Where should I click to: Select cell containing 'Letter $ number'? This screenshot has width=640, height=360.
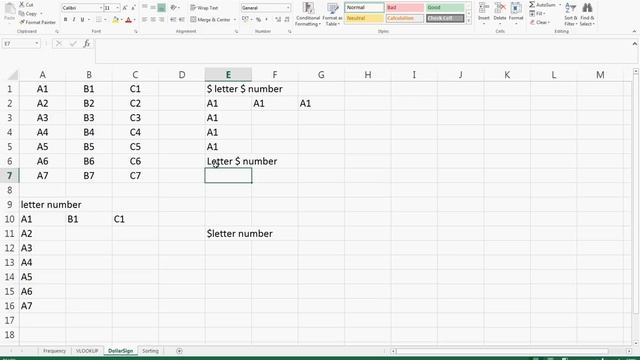click(242, 161)
